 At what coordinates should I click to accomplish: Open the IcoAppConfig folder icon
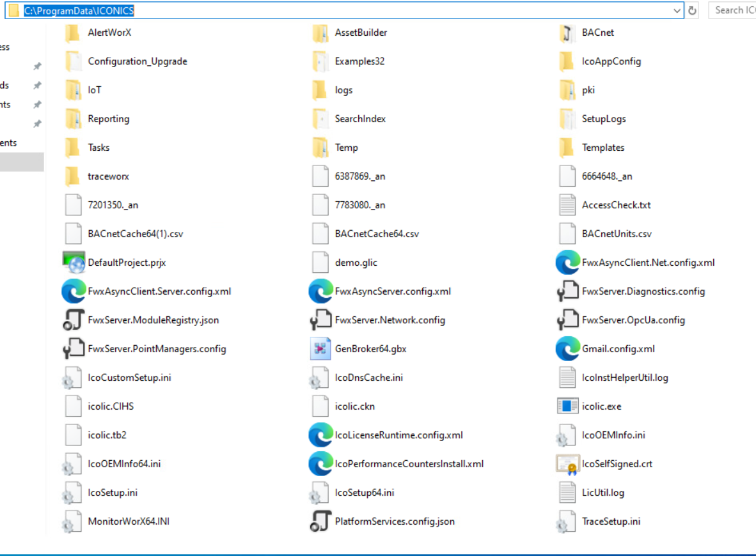pos(567,61)
